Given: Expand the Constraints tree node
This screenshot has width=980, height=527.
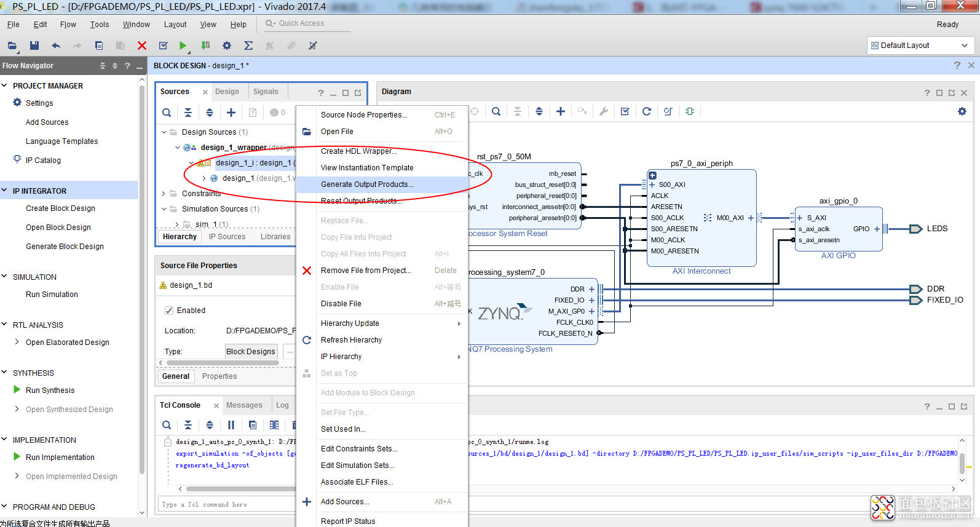Looking at the screenshot, I should click(x=164, y=194).
